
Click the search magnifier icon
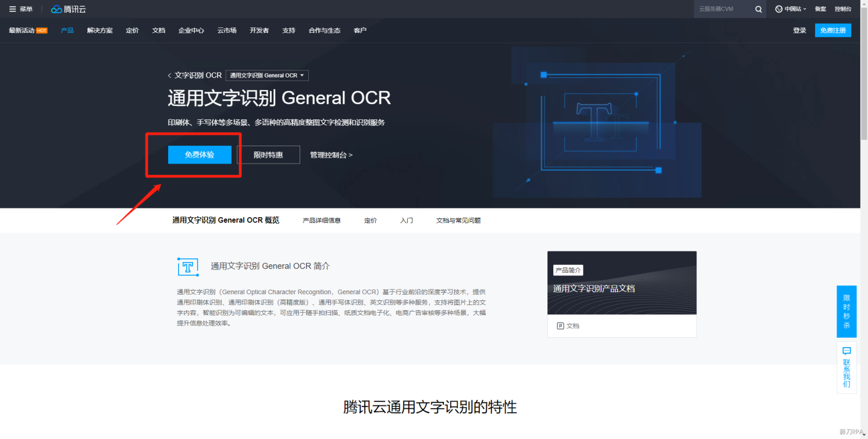pos(759,9)
